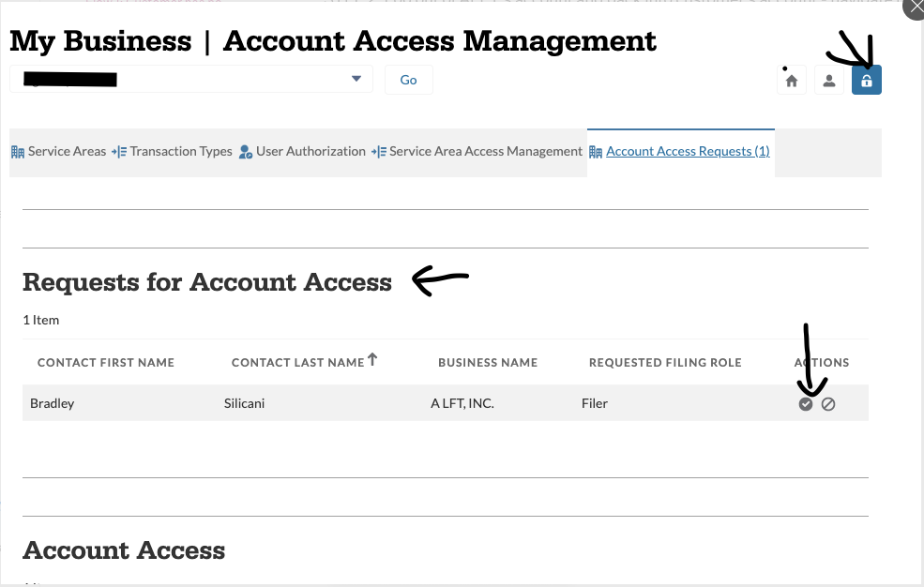Select the 'Filer' role cell
Image resolution: width=924 pixels, height=587 pixels.
[x=595, y=404]
